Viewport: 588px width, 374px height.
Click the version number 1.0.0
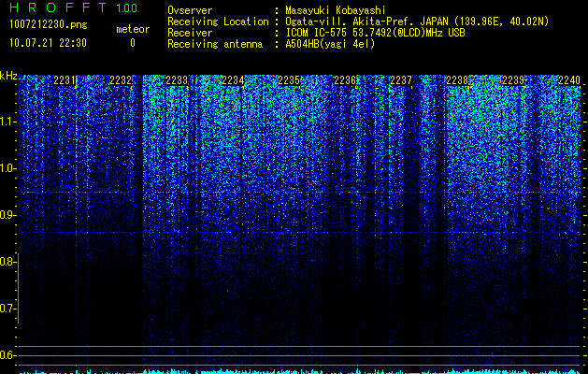pos(127,8)
